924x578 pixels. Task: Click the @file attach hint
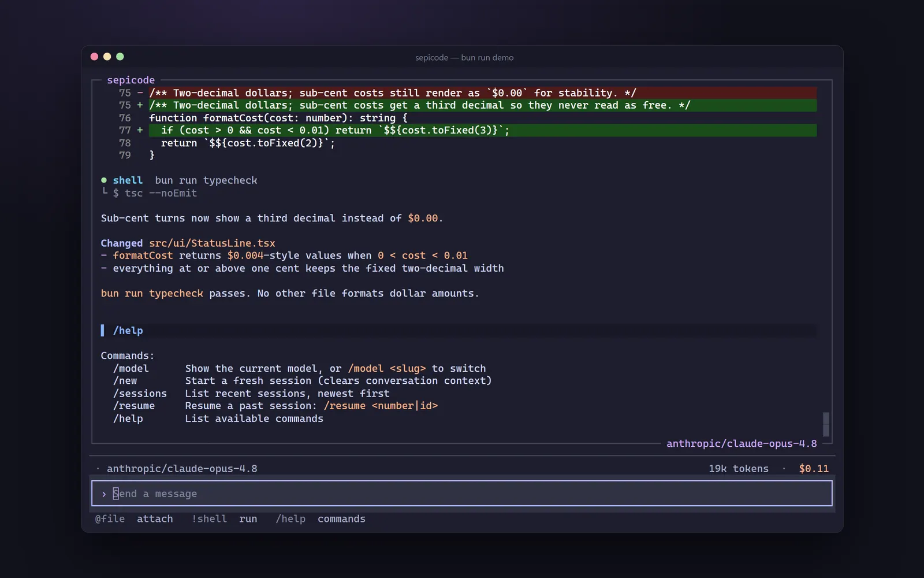[x=134, y=519]
